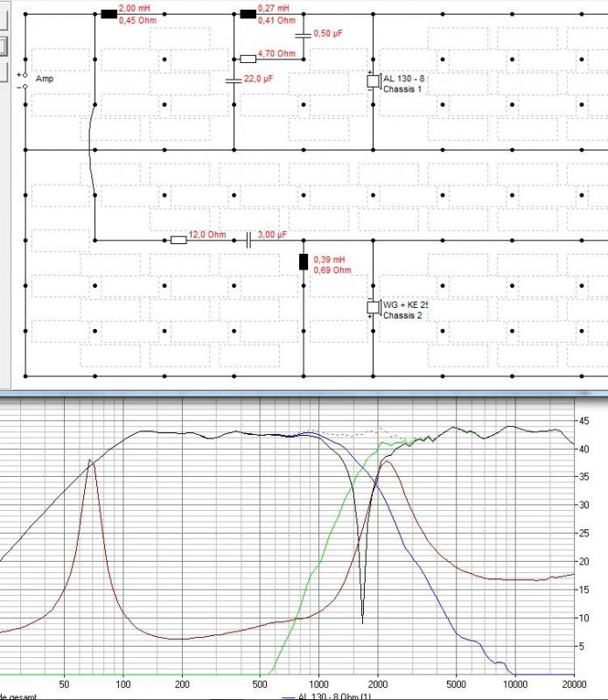Click the 200 Hz frequency axis label
The height and width of the screenshot is (700, 608).
click(x=182, y=684)
